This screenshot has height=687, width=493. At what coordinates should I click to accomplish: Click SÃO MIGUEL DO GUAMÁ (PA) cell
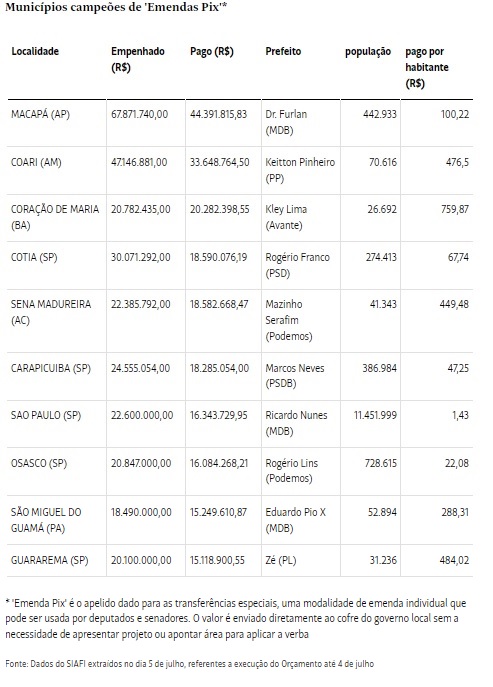46,520
